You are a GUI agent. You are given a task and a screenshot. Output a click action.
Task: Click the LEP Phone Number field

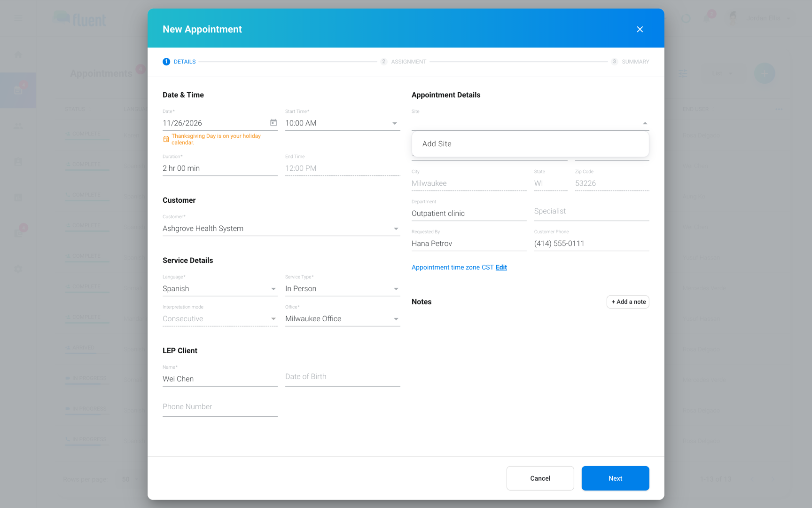220,407
